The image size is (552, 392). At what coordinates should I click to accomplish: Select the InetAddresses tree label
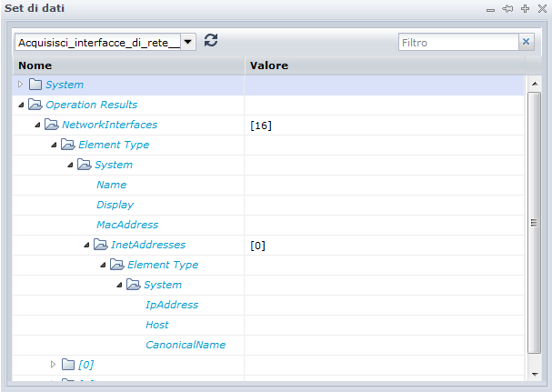[x=148, y=245]
